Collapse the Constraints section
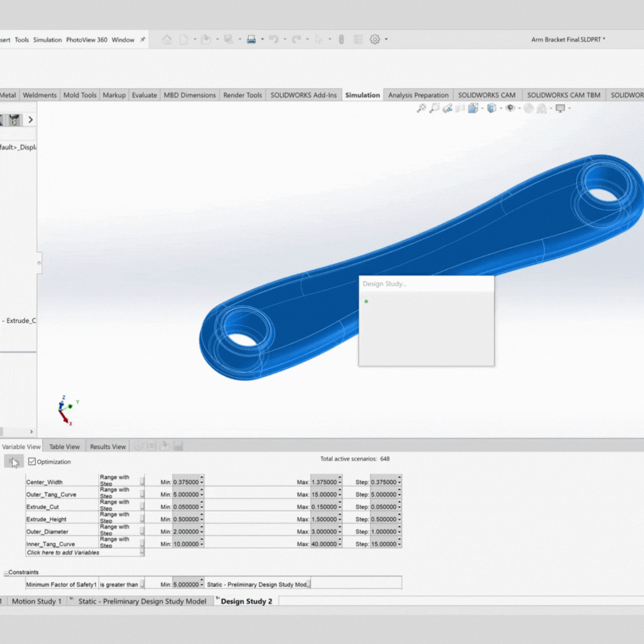The width and height of the screenshot is (644, 644). tap(6, 573)
